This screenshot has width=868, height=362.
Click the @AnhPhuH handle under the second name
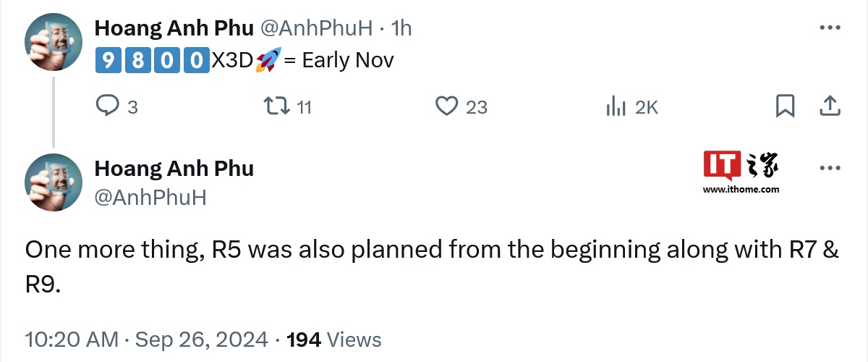[x=150, y=196]
